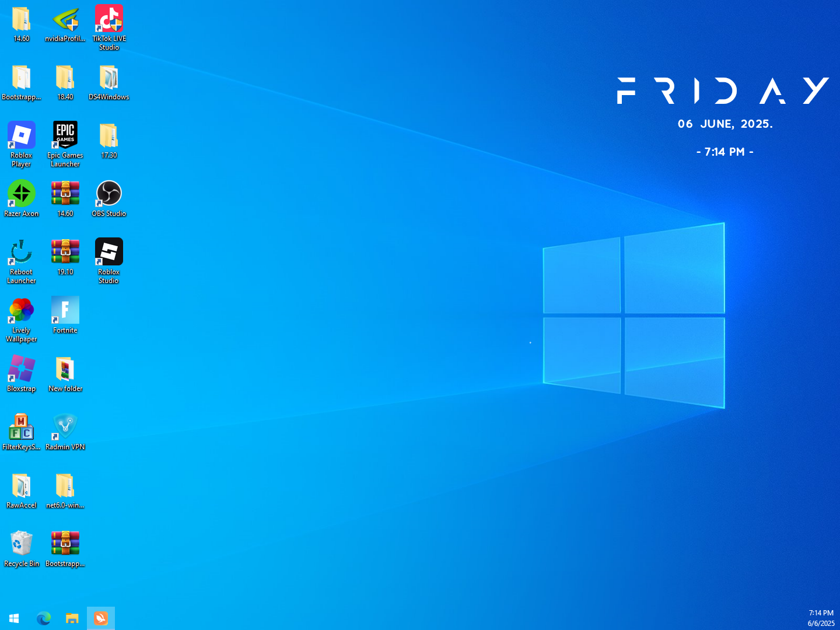Launch Microsoft Edge from the taskbar
The height and width of the screenshot is (630, 840).
click(44, 618)
